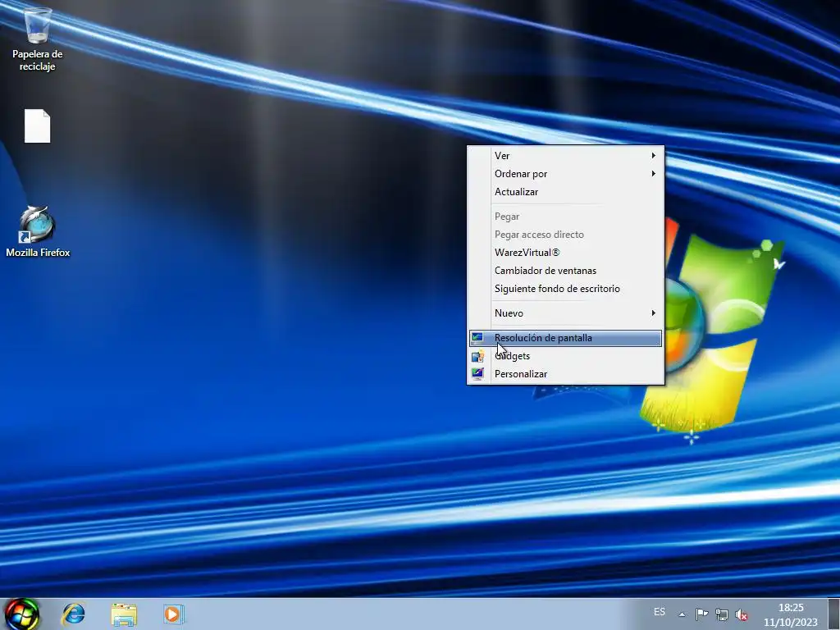Click the Resolución de pantalla monitor icon
840x630 pixels.
(477, 337)
